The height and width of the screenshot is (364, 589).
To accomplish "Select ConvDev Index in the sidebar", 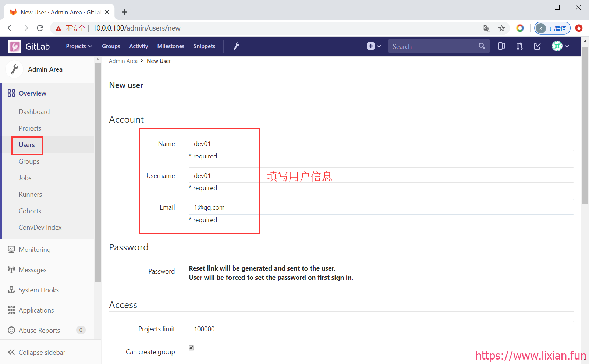I will [x=40, y=228].
